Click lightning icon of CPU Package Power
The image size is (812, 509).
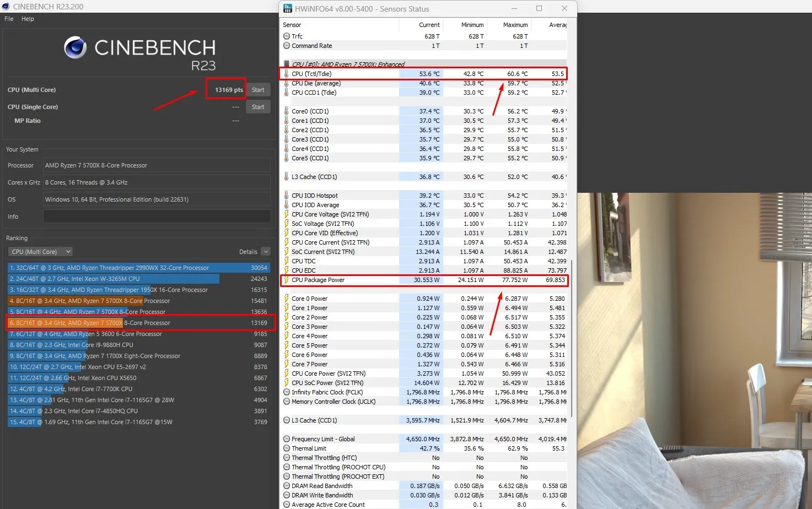click(x=287, y=280)
